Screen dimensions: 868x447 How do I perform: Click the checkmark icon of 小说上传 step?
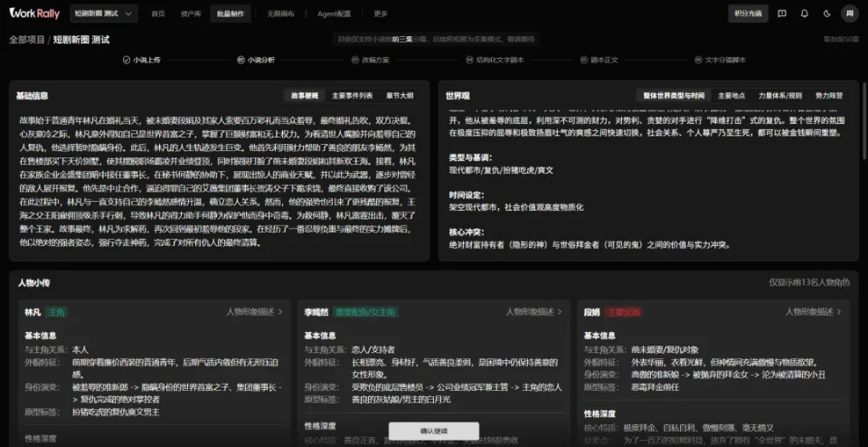127,60
